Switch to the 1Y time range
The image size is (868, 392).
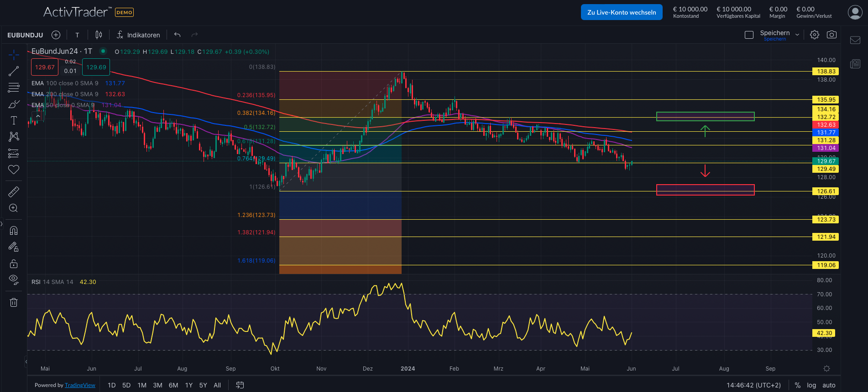coord(188,385)
